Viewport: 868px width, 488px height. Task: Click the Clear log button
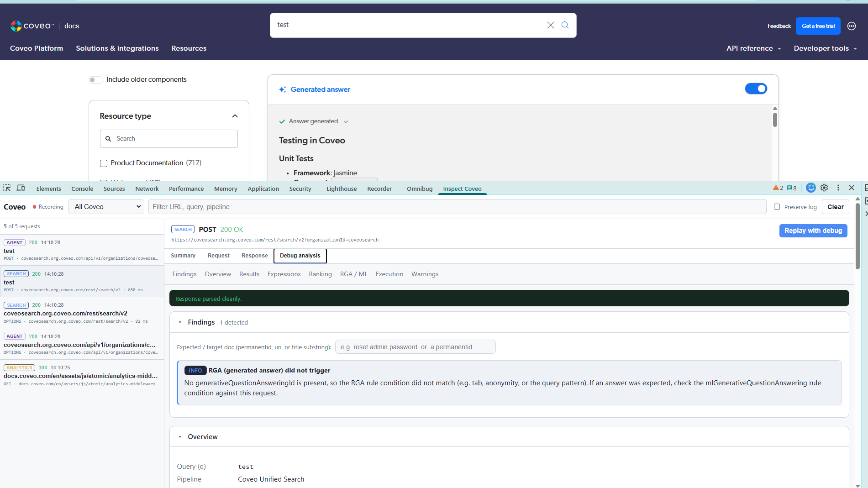coord(836,207)
